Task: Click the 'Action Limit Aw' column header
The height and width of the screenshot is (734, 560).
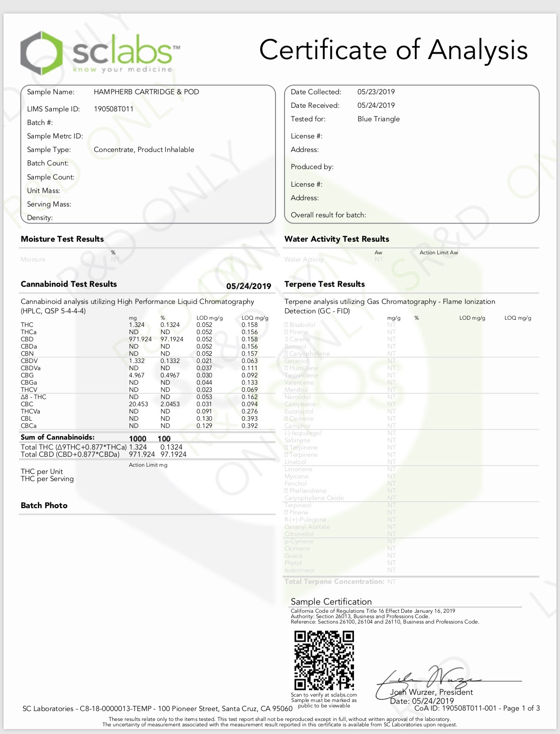Action: click(439, 252)
